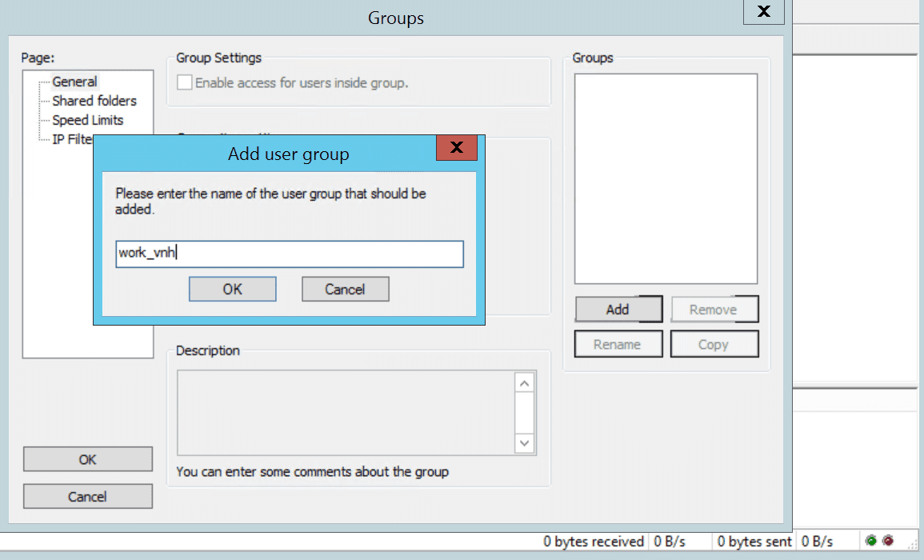Click the Copy group button
Viewport: 924px width, 560px height.
(x=714, y=343)
